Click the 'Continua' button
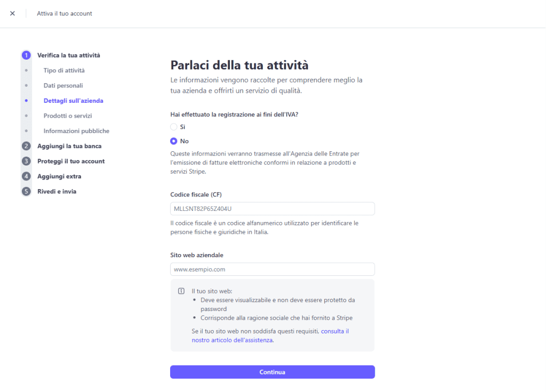The height and width of the screenshot is (392, 546). tap(272, 372)
